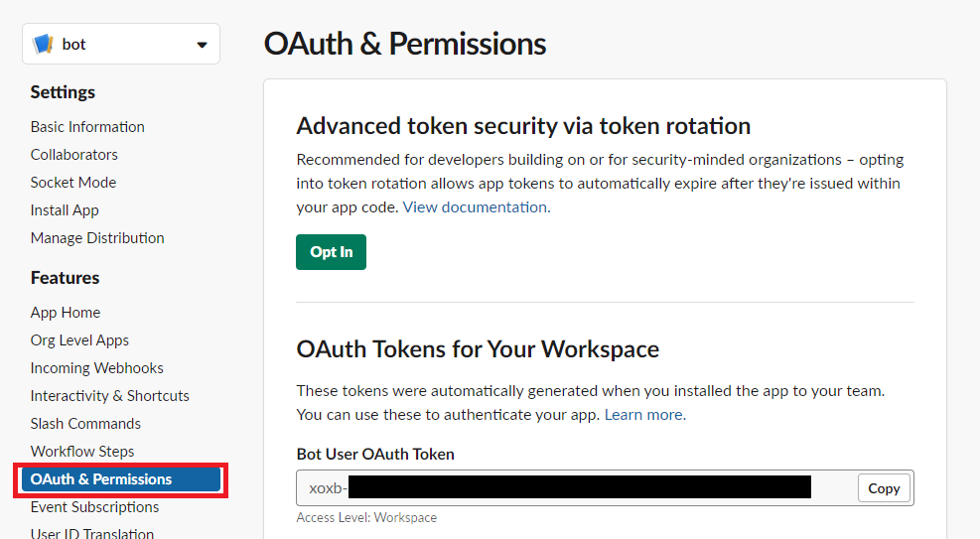Select Install App in sidebar
Image resolution: width=980 pixels, height=539 pixels.
(x=65, y=210)
